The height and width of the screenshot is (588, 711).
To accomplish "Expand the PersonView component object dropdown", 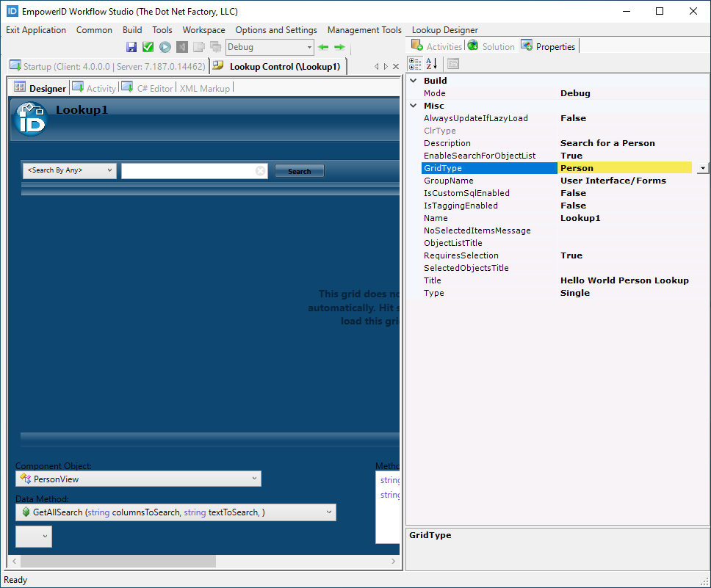I will (254, 479).
